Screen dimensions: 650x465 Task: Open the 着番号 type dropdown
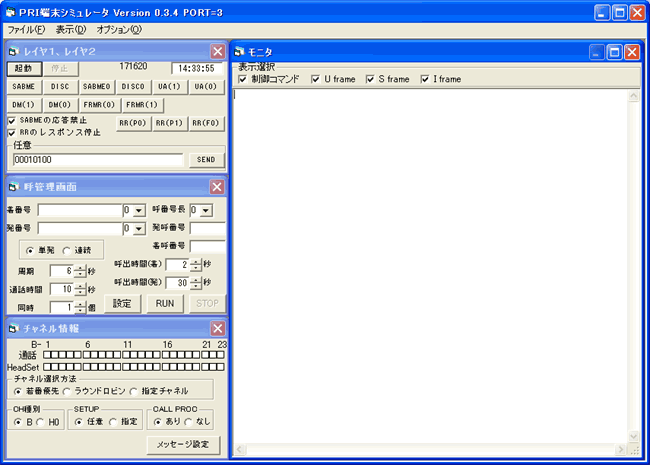140,210
